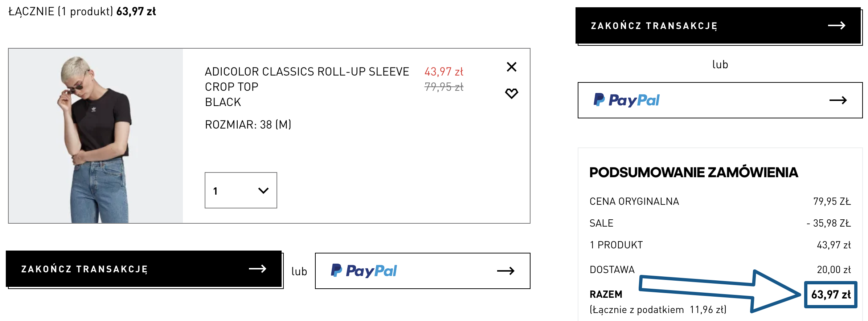
Task: Open the Adicolor Classics Roll-Up Sleeve Crop Top link
Action: tap(307, 79)
